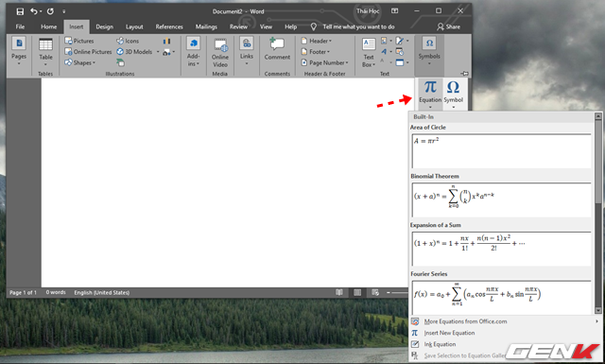This screenshot has width=605, height=364.
Task: Click Tell me what you want to do
Action: pyautogui.click(x=358, y=26)
